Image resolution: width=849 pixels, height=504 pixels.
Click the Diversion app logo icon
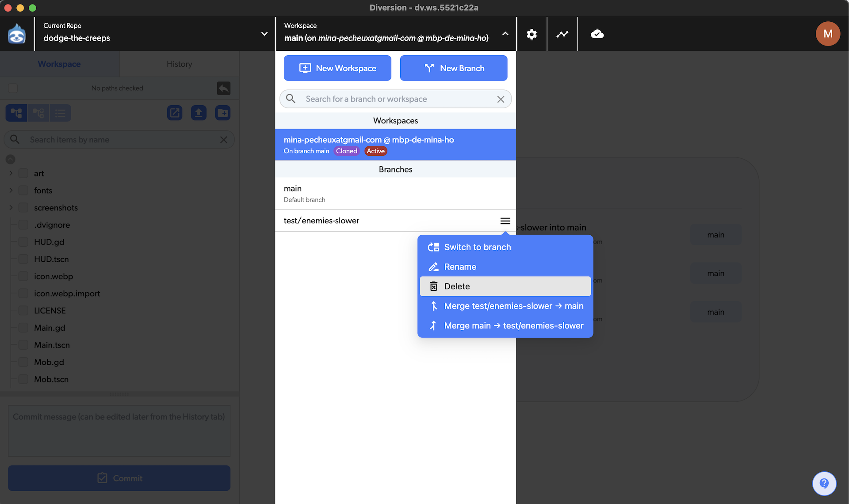pyautogui.click(x=17, y=34)
